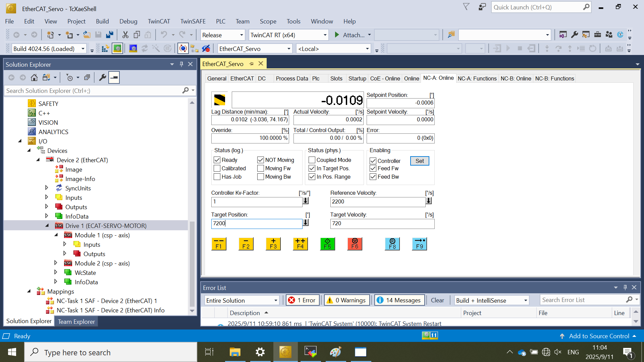Click the F8 reset button
Viewport: 644px width, 362px height.
tap(392, 244)
